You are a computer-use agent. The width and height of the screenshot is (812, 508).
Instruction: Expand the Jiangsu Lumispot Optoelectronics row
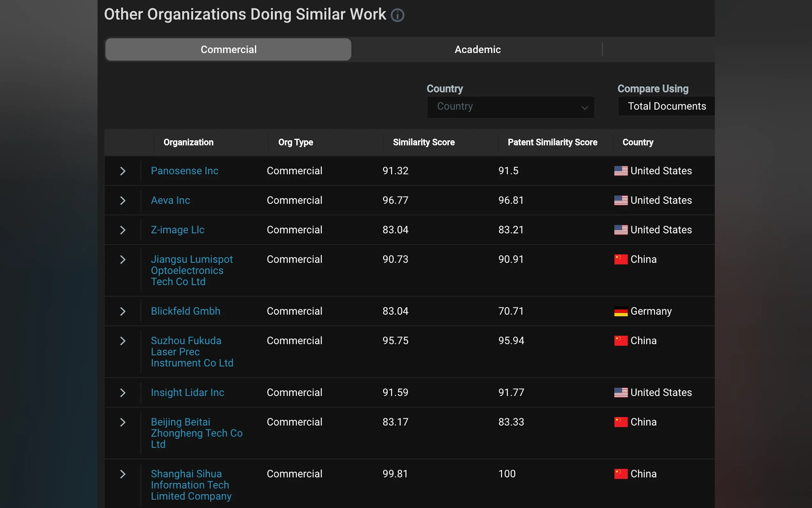point(123,260)
